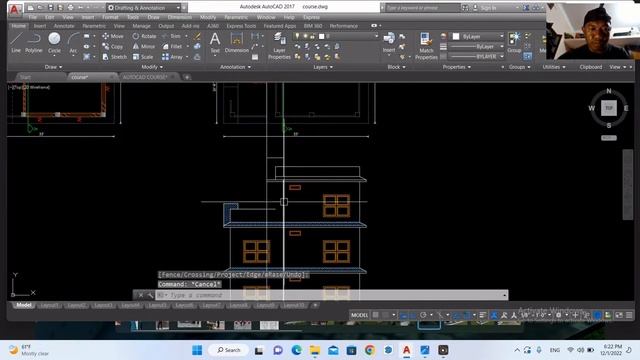Viewport: 640px width, 360px height.
Task: Choose the Rotate command
Action: click(144, 36)
